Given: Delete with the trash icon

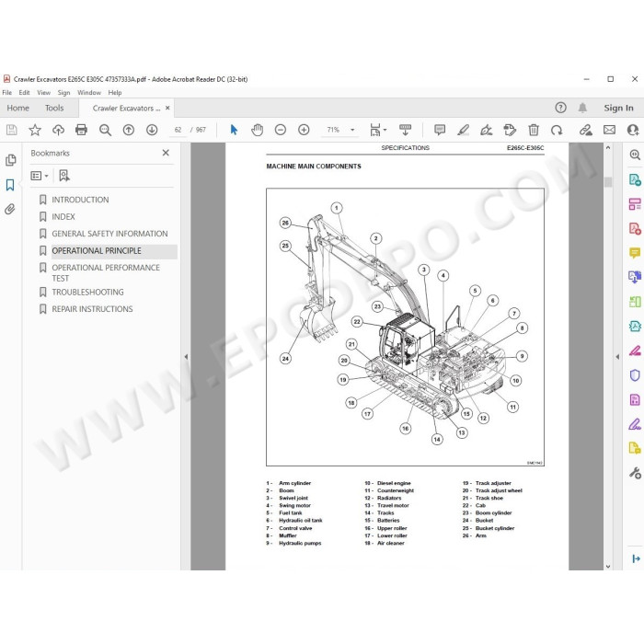Looking at the screenshot, I should (x=534, y=131).
